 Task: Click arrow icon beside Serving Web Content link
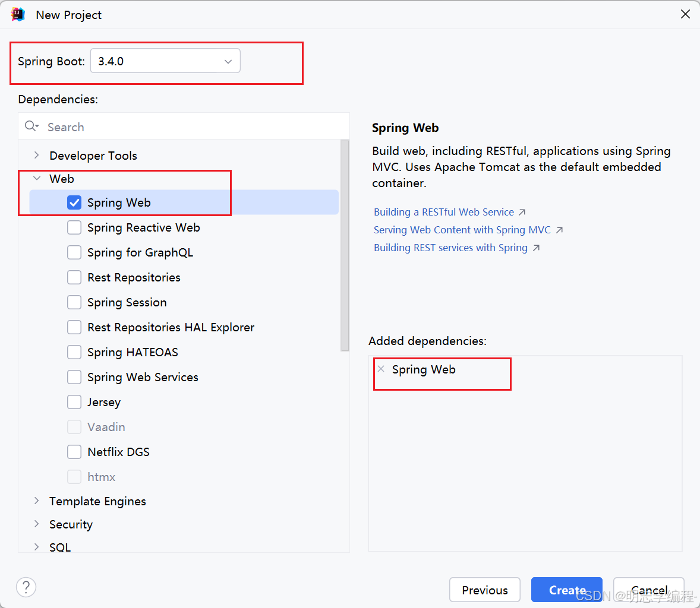[x=559, y=230]
